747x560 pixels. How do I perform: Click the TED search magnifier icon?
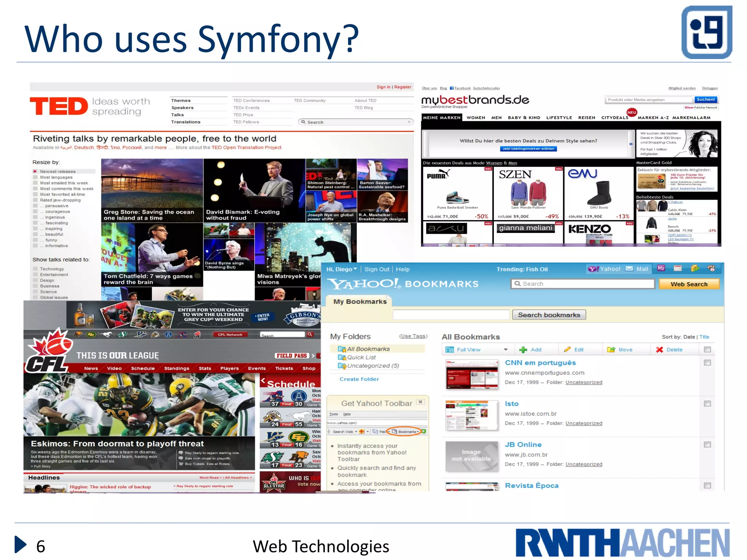tap(303, 122)
